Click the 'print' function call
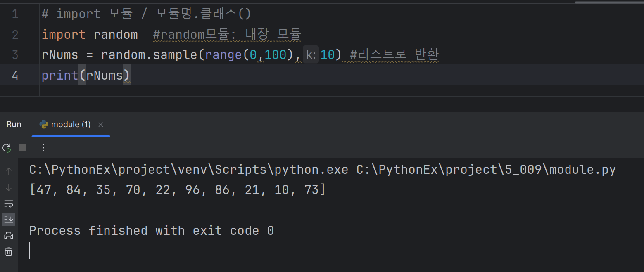 pos(60,76)
